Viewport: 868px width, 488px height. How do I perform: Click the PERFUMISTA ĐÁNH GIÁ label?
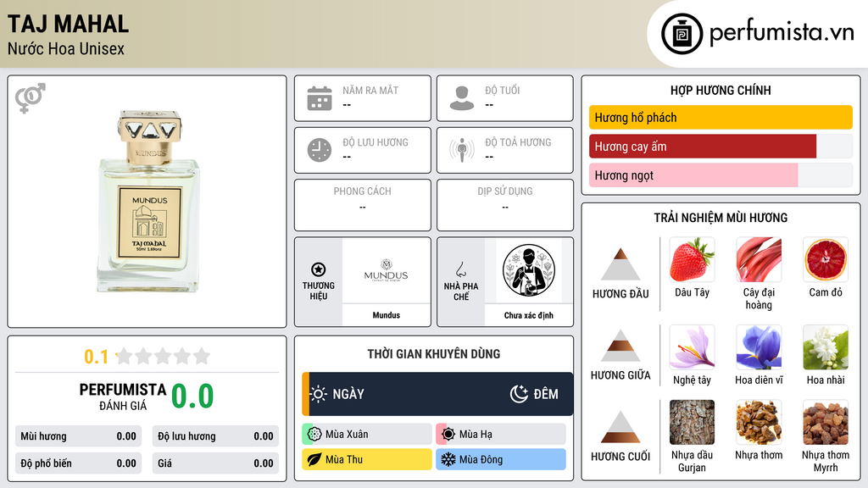(122, 396)
